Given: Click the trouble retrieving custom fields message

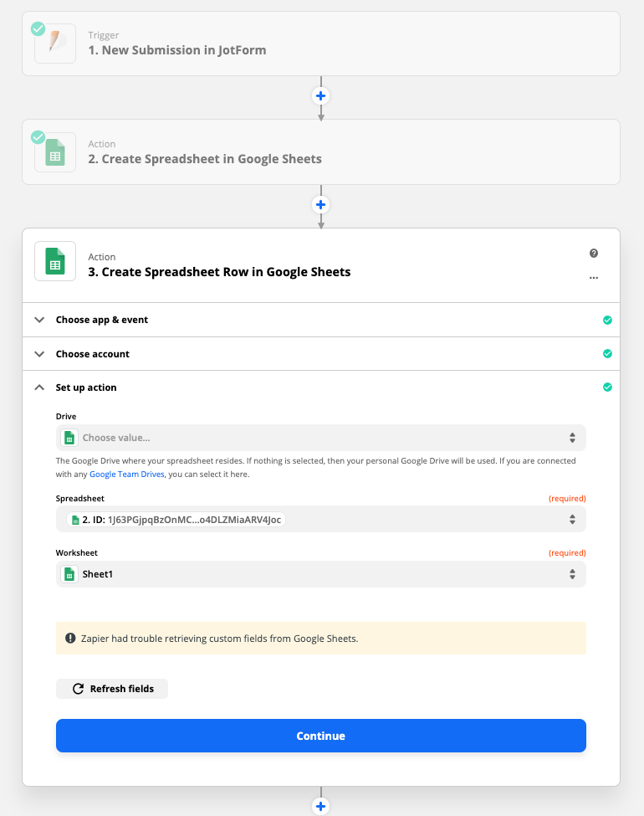Looking at the screenshot, I should click(219, 639).
